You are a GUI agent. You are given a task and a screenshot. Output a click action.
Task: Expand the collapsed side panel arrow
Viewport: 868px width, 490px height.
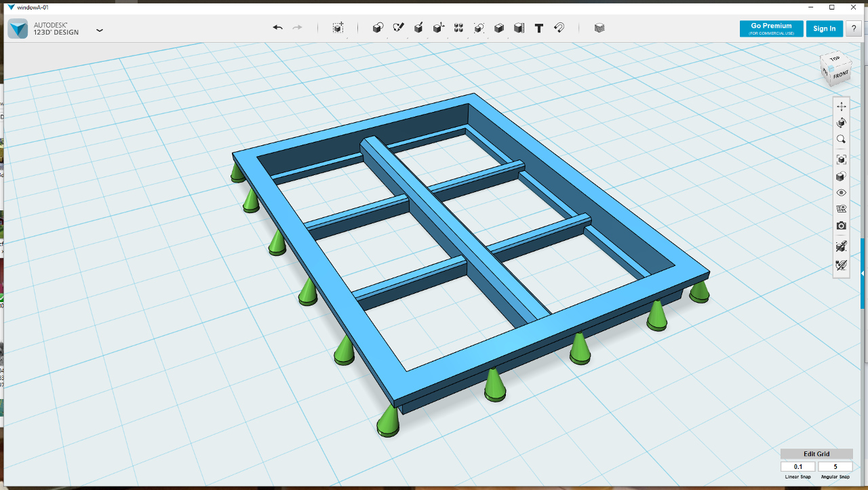pyautogui.click(x=863, y=273)
